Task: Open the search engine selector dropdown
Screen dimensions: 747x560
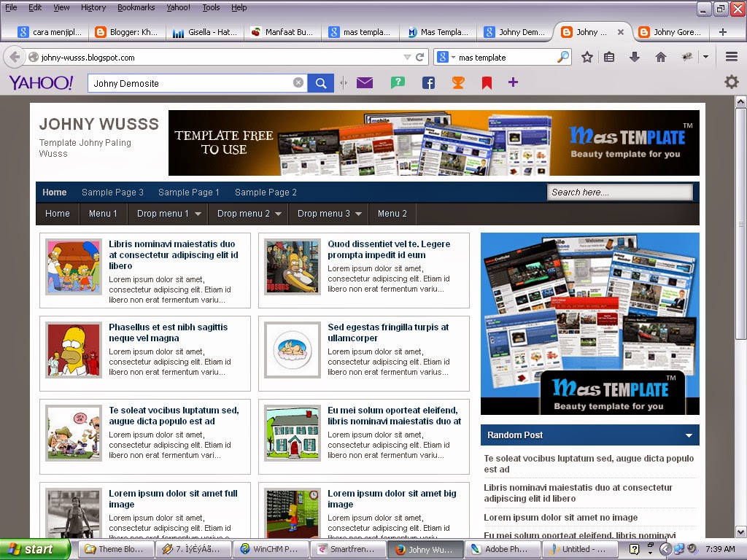Action: click(453, 57)
